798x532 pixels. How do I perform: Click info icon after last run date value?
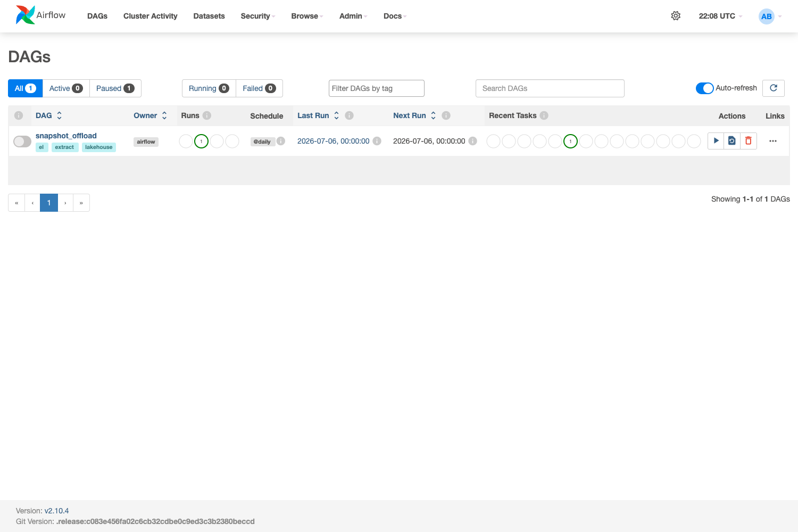pyautogui.click(x=377, y=141)
